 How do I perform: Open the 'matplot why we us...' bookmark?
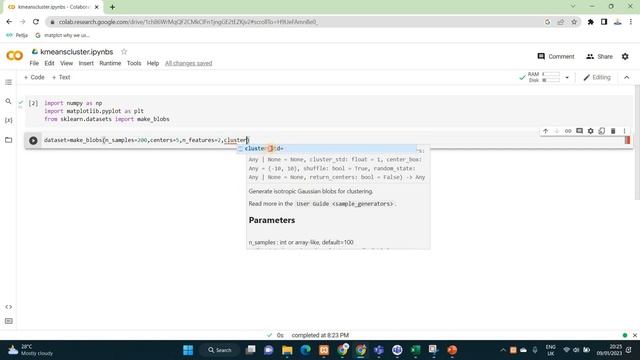point(62,36)
